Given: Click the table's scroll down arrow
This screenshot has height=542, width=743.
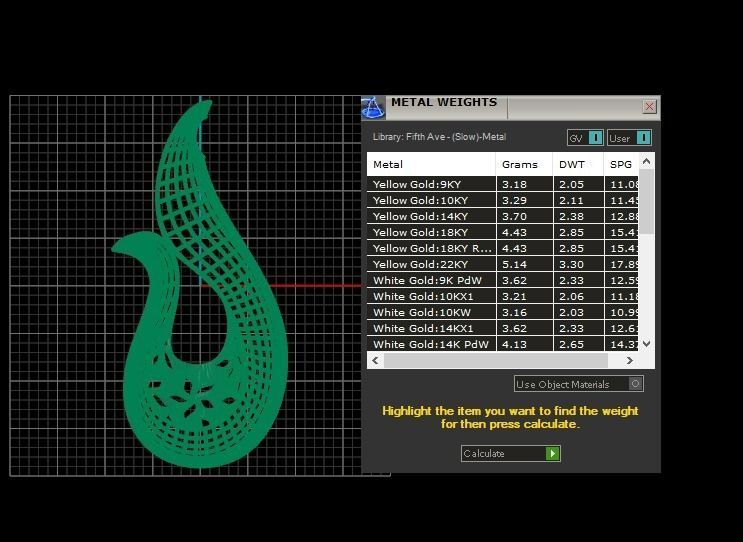Looking at the screenshot, I should [647, 343].
